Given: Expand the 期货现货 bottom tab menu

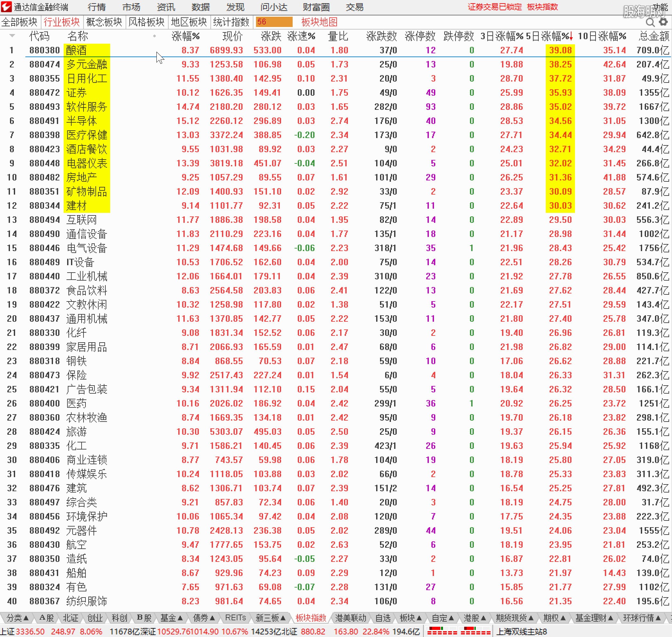Looking at the screenshot, I should pos(515,618).
